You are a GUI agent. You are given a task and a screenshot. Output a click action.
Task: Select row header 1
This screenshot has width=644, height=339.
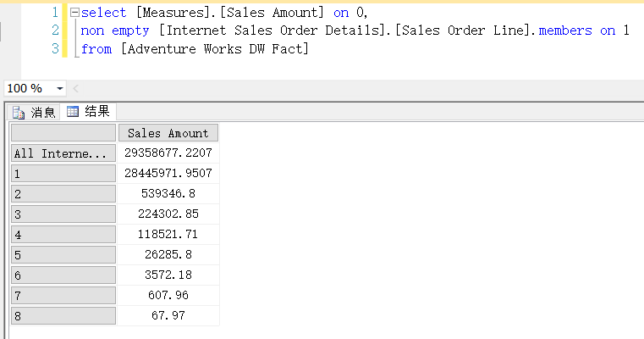point(63,173)
